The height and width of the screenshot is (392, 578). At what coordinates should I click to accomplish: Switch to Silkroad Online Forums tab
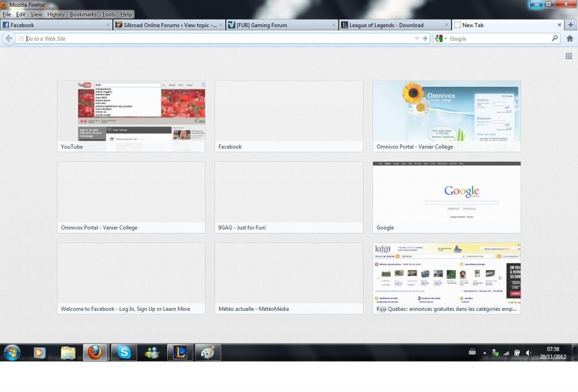[x=169, y=25]
